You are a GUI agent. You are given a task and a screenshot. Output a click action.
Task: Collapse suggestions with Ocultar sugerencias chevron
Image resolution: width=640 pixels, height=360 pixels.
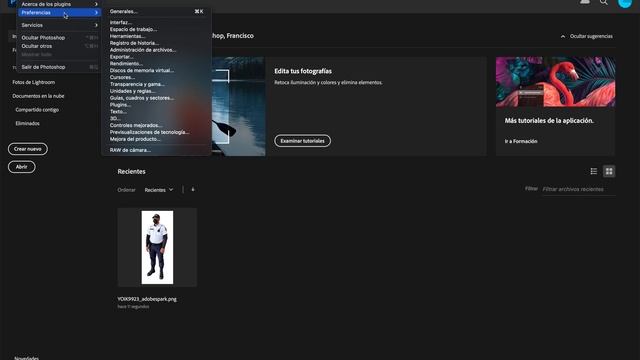[x=563, y=36]
